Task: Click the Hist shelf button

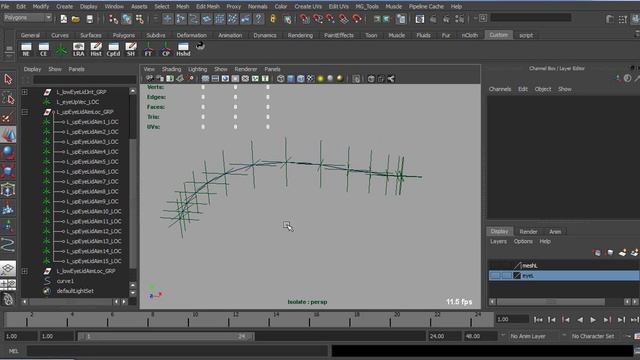Action: tap(96, 49)
